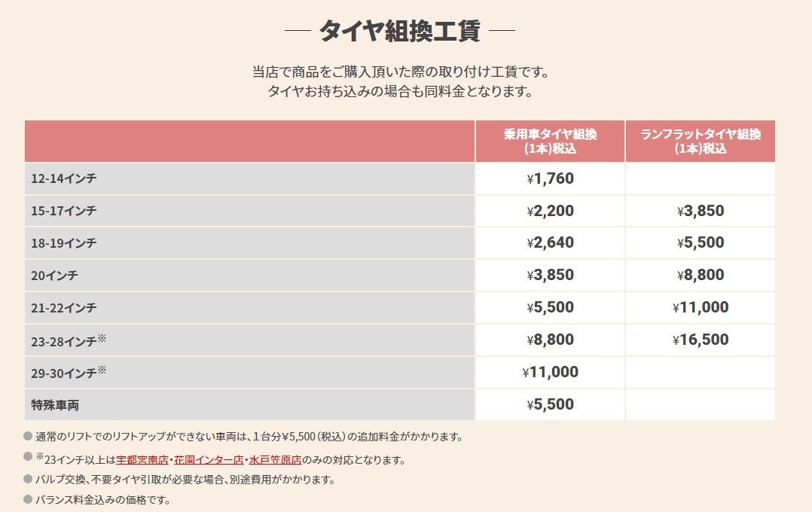Click the ¥2,640 price cell
Screen dimensions: 812x512
551,243
